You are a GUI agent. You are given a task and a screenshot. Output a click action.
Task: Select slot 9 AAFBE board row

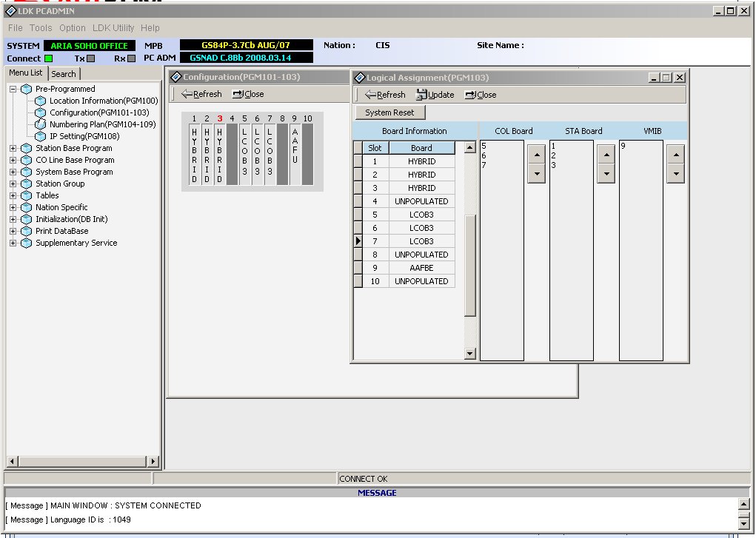point(409,268)
